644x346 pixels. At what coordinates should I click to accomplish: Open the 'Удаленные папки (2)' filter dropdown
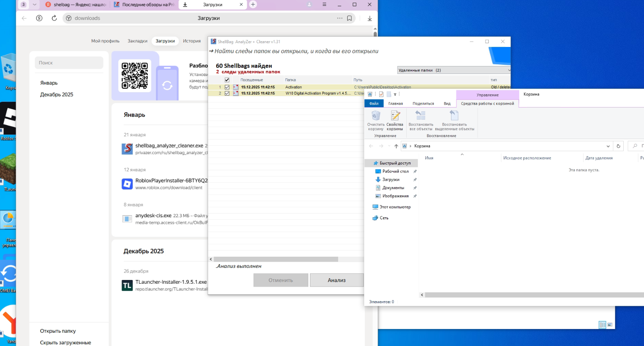[x=454, y=70]
